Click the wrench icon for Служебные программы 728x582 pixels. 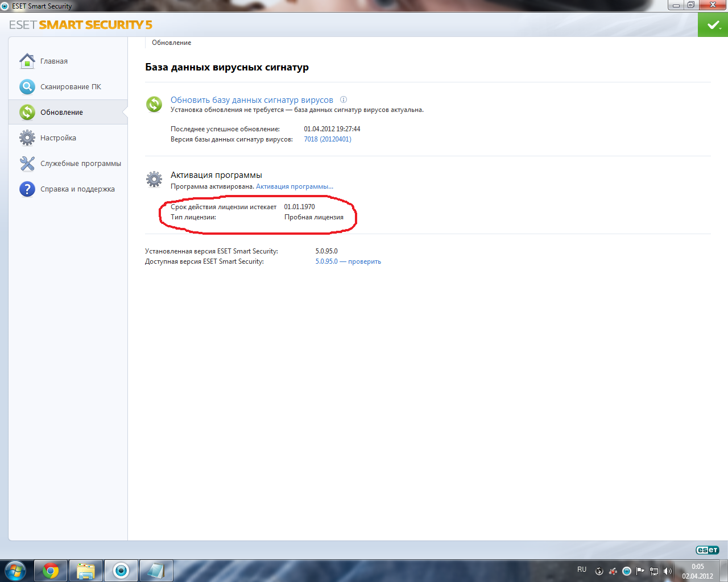[27, 163]
